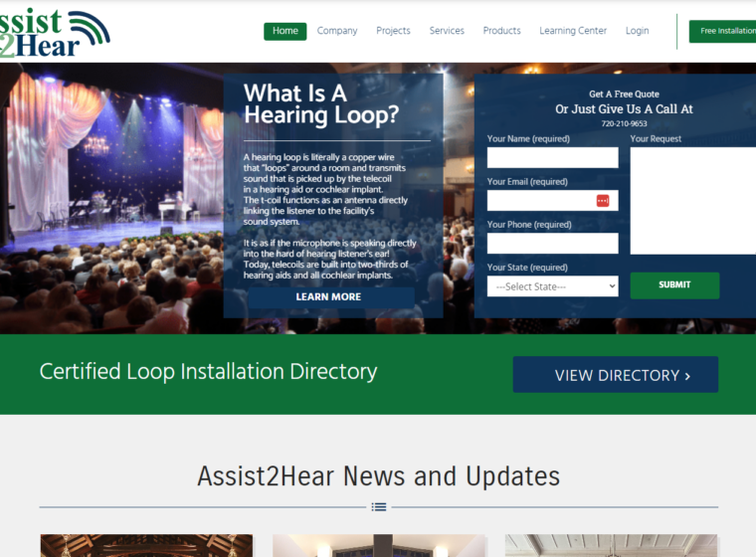
Task: Click the password manager icon in email field
Action: point(603,201)
